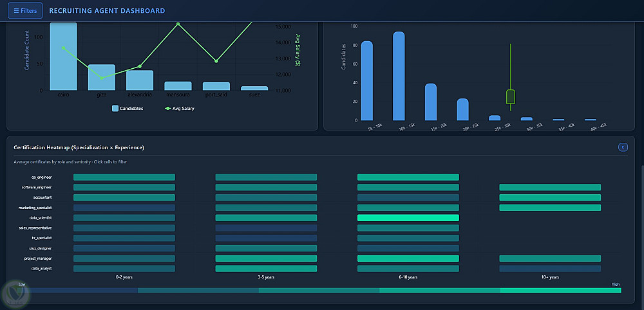Filter by uiux_designer 3-5 years cell
Image resolution: width=644 pixels, height=310 pixels.
pos(266,248)
